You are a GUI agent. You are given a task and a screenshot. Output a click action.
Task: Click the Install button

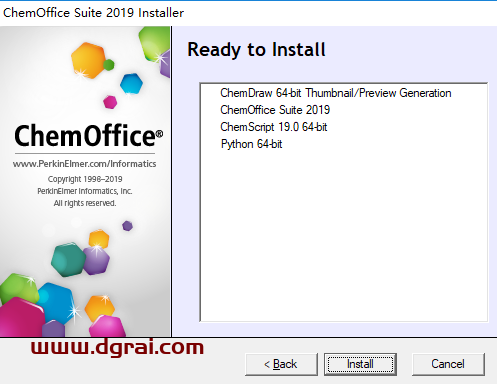[360, 364]
